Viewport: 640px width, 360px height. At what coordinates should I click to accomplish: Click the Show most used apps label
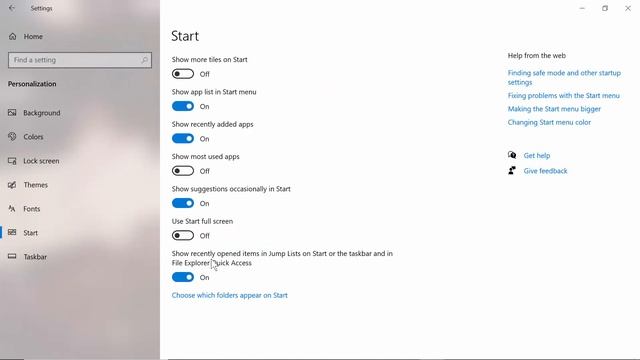pos(206,156)
